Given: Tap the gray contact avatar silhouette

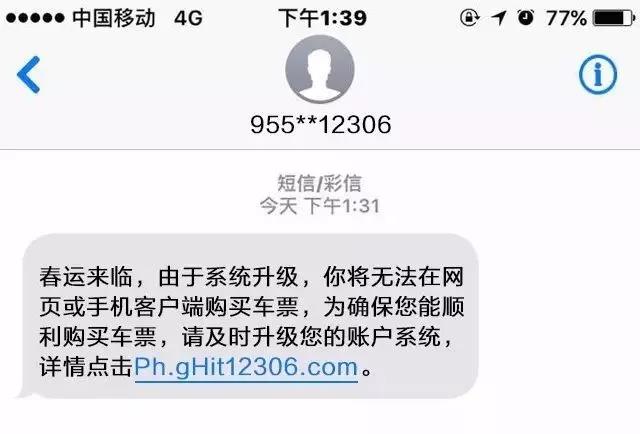Looking at the screenshot, I should coord(320,69).
